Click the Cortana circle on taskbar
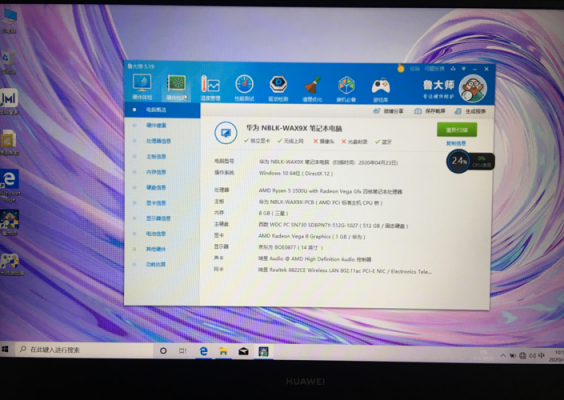Image resolution: width=564 pixels, height=400 pixels. point(163,350)
